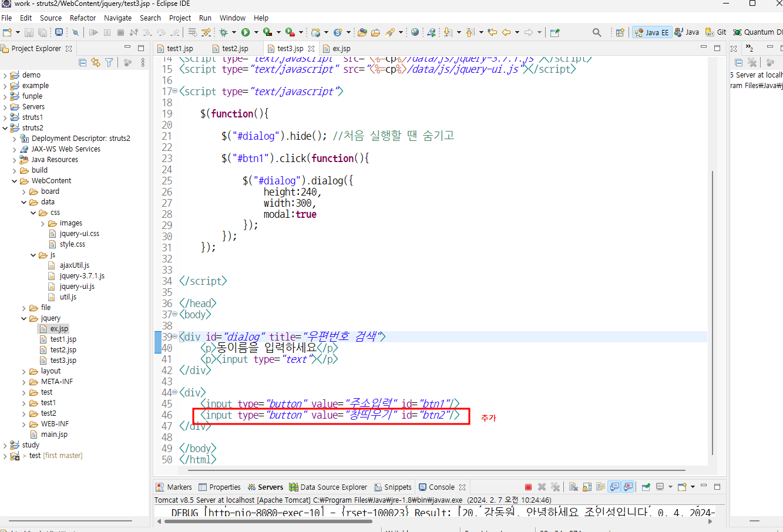Expand the images folder

tap(42, 223)
